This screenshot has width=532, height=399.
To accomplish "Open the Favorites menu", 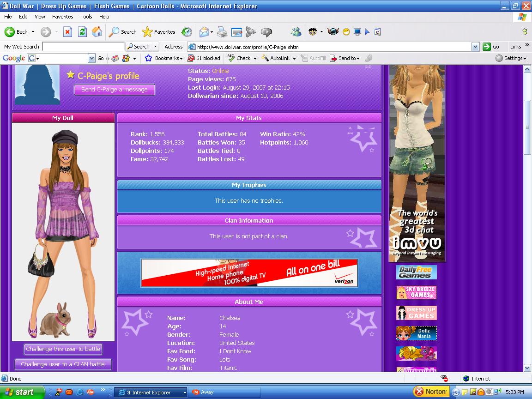I will point(62,17).
